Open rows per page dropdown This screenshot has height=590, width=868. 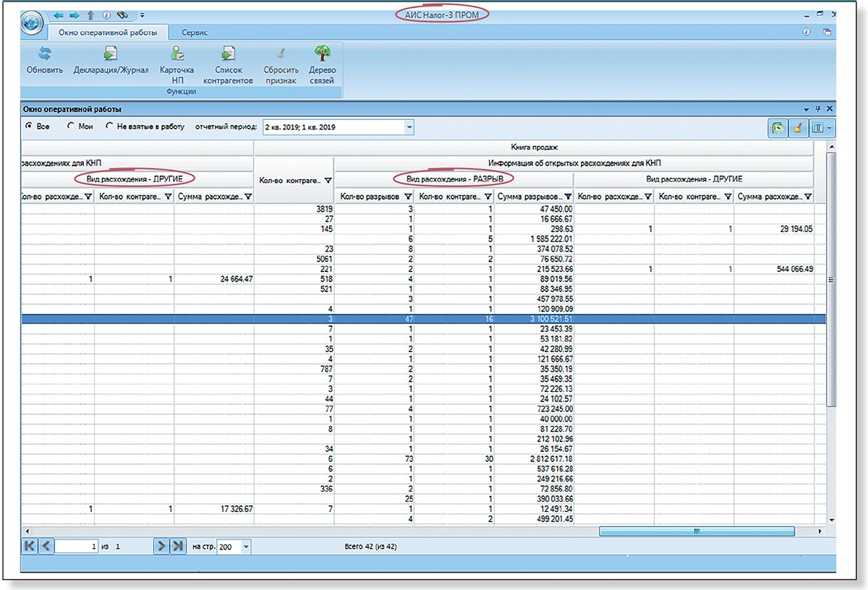tap(246, 547)
